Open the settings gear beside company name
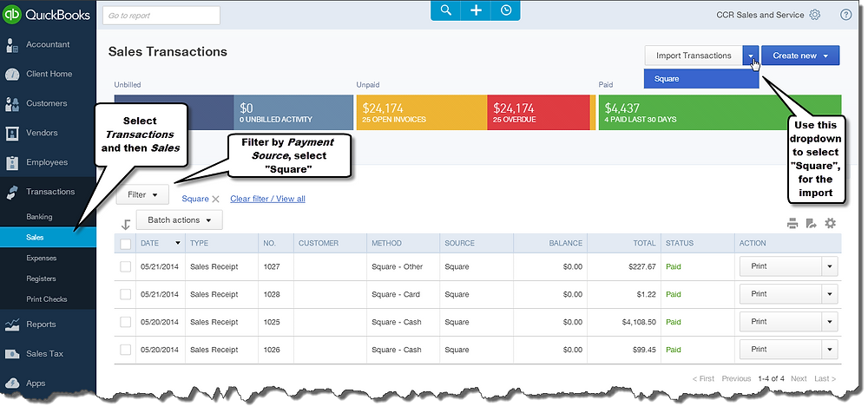The height and width of the screenshot is (413, 868). tap(815, 15)
